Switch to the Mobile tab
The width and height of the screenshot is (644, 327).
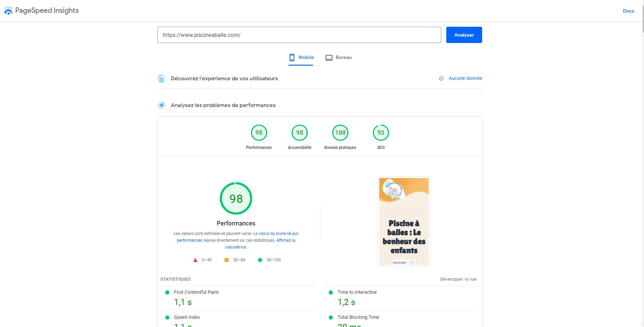[301, 58]
